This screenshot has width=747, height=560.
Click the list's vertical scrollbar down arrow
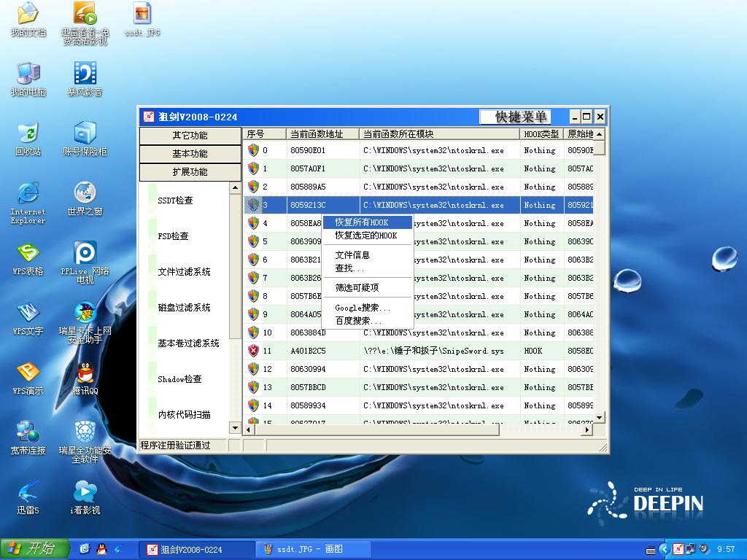[599, 418]
